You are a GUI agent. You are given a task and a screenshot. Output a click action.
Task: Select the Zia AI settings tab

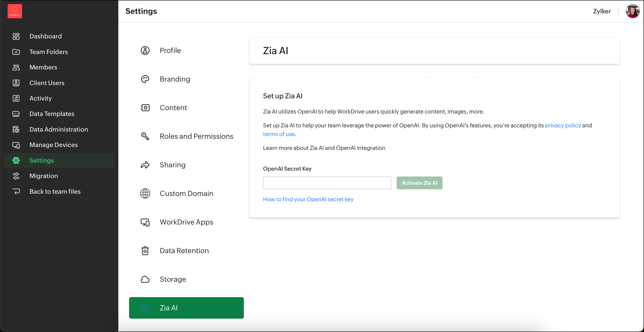pos(186,308)
